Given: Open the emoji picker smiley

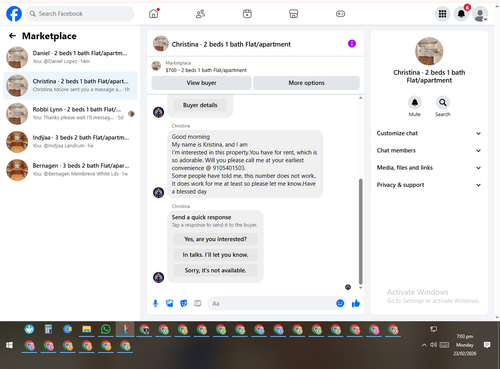Looking at the screenshot, I should pos(340,303).
